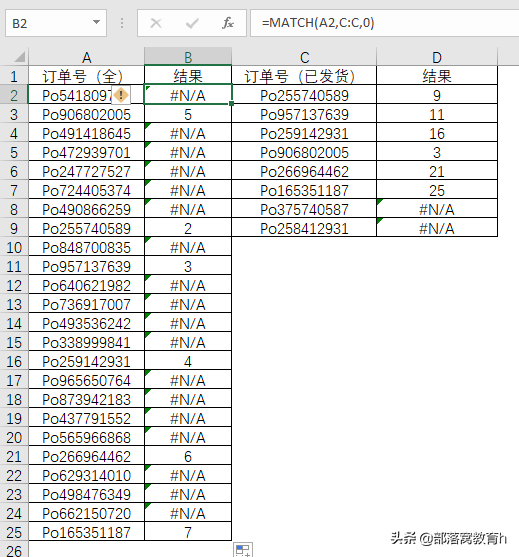Select column B header
519x557 pixels.
coord(188,57)
